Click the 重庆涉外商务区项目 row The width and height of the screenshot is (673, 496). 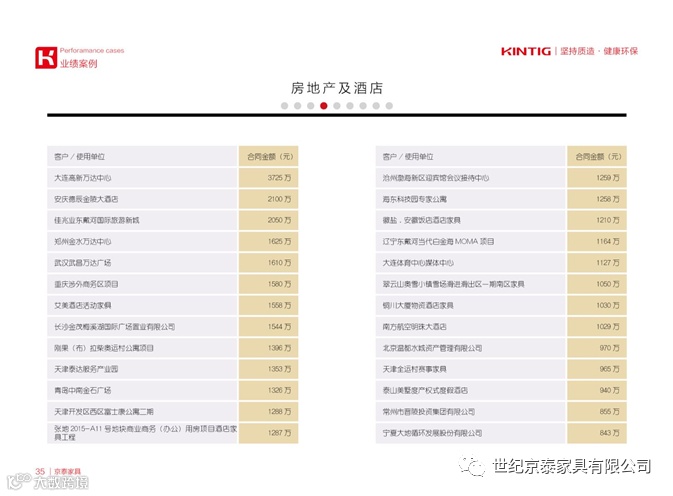tap(142, 284)
